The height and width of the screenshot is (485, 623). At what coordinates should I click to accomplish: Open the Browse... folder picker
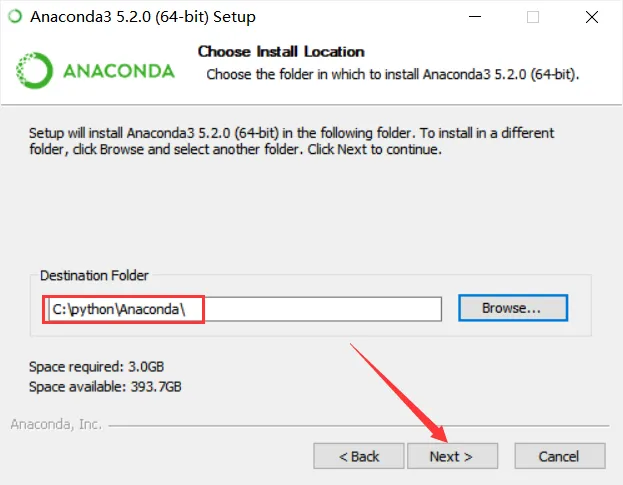point(513,308)
